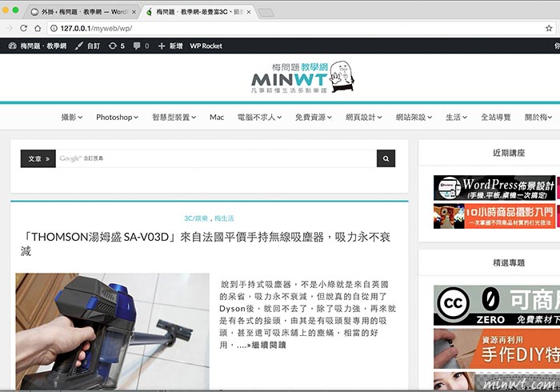
Task: Expand the Photoshop menu
Action: (x=117, y=117)
